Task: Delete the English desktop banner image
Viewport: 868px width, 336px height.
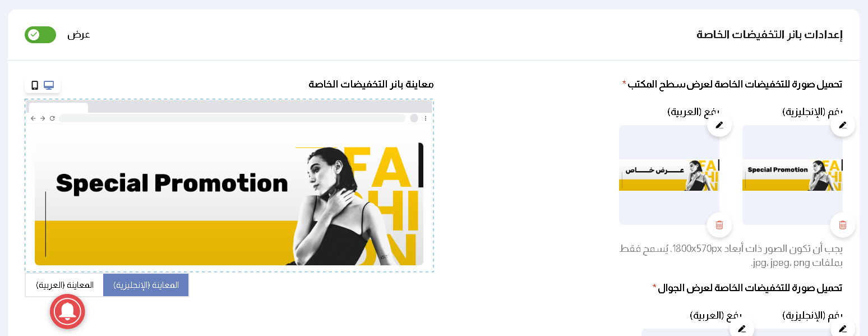Action: click(x=842, y=225)
